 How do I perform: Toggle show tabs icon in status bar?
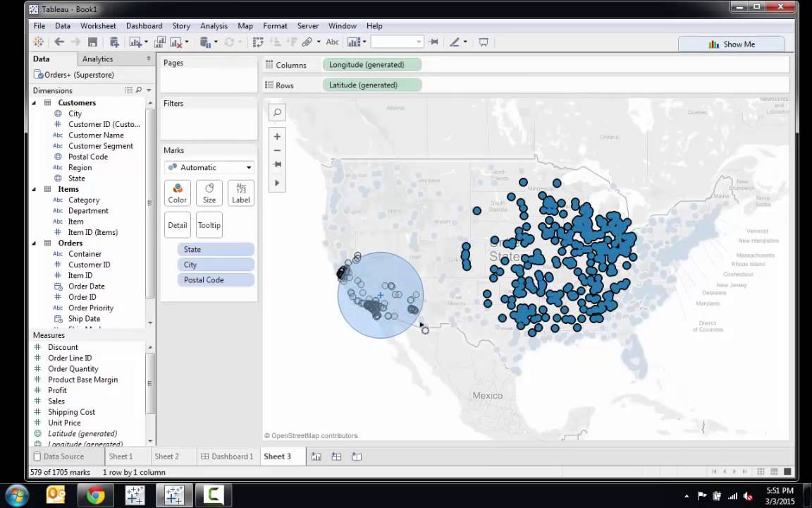coord(787,472)
